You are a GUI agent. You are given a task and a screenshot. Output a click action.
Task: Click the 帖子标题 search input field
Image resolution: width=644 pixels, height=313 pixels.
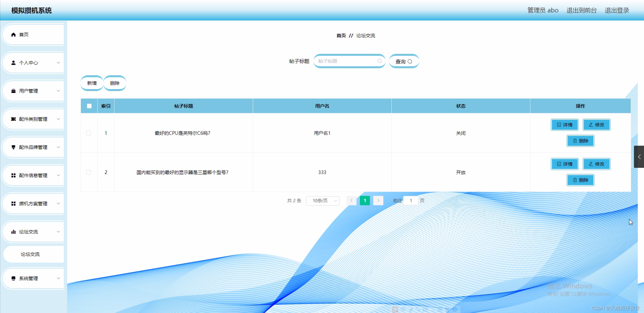(347, 61)
